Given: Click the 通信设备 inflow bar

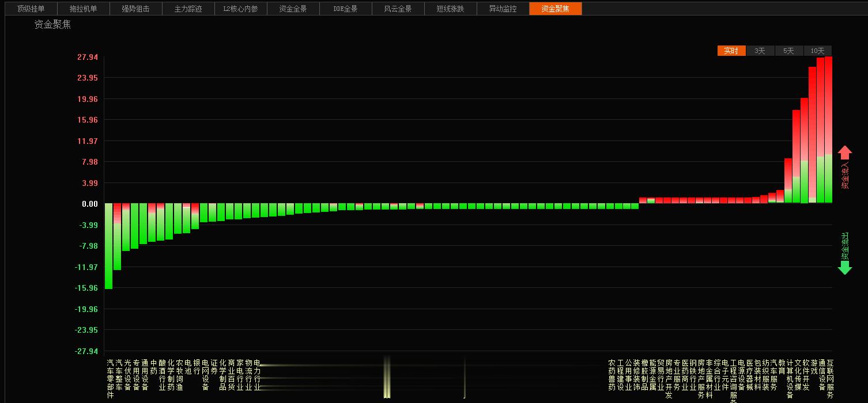Looking at the screenshot, I should (x=821, y=131).
